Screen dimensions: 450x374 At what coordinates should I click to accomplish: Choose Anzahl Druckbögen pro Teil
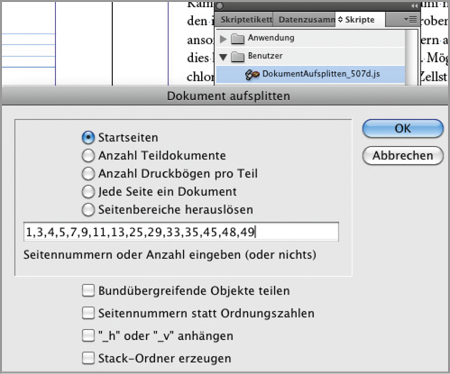point(88,174)
